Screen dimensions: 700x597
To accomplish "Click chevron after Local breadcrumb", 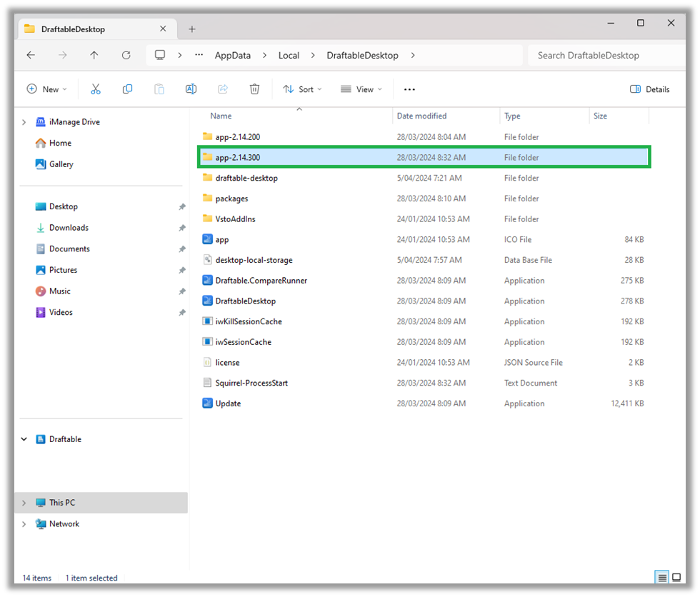I will tap(313, 55).
